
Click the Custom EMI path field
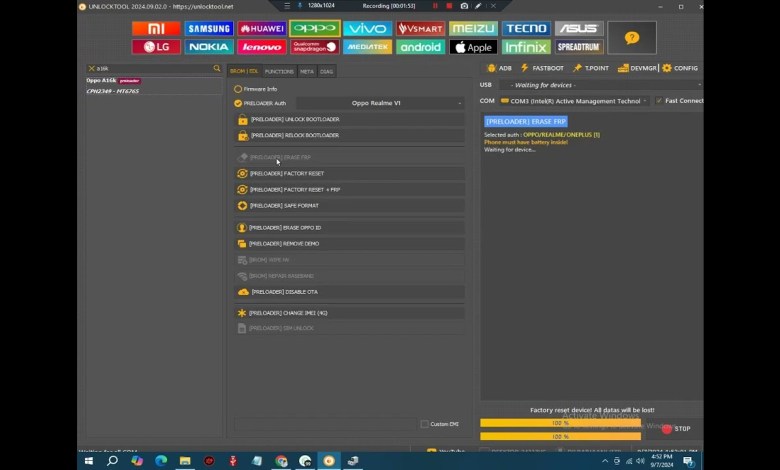[x=325, y=424]
